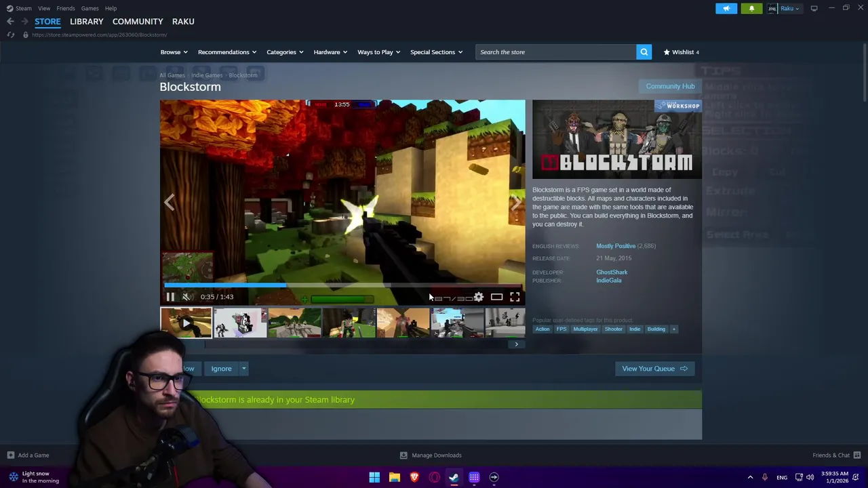Click the Shooter tag
This screenshot has width=868, height=488.
[614, 329]
